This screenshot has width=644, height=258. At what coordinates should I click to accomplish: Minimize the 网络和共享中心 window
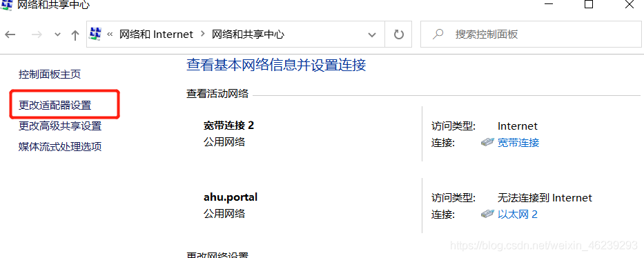click(x=549, y=3)
